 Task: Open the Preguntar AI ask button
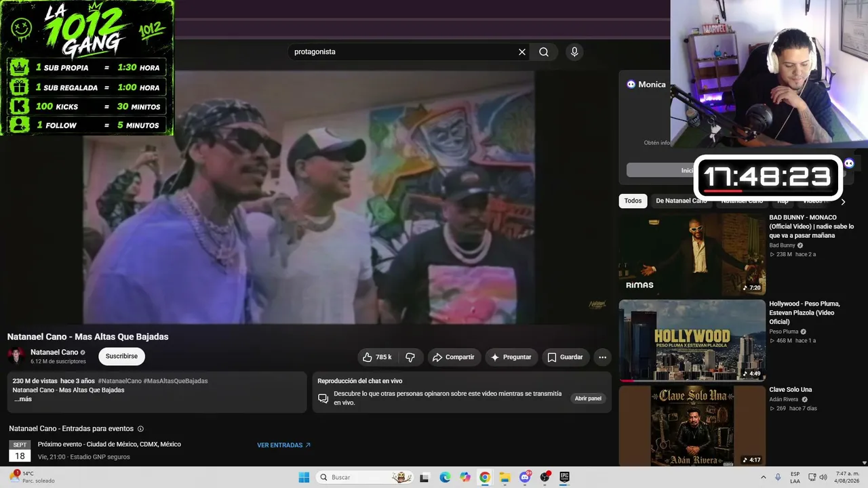tap(511, 357)
